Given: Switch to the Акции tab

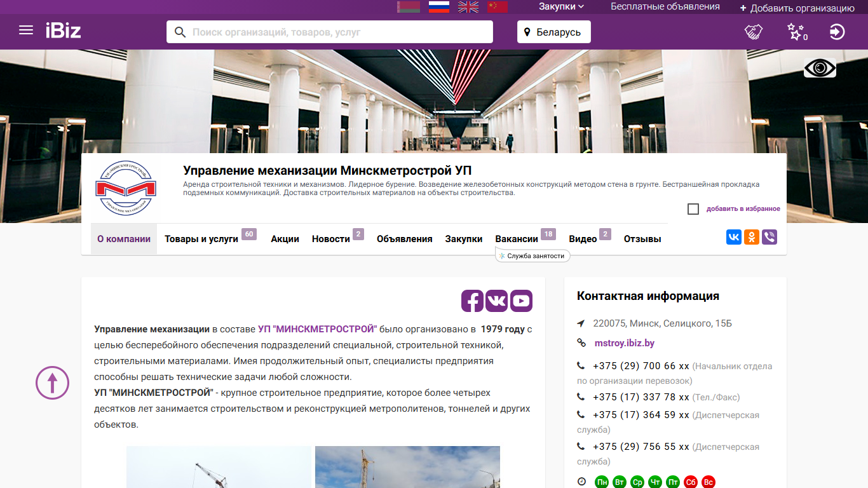Looking at the screenshot, I should click(x=285, y=239).
